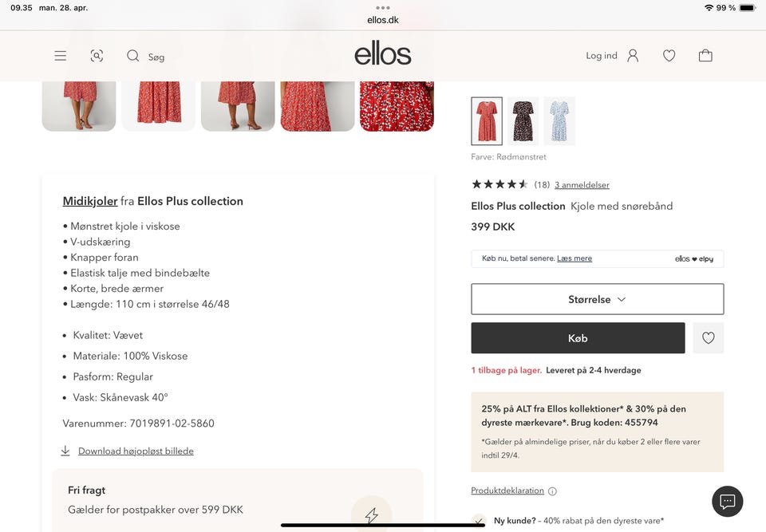Choose the black floral color swatch

tap(523, 121)
